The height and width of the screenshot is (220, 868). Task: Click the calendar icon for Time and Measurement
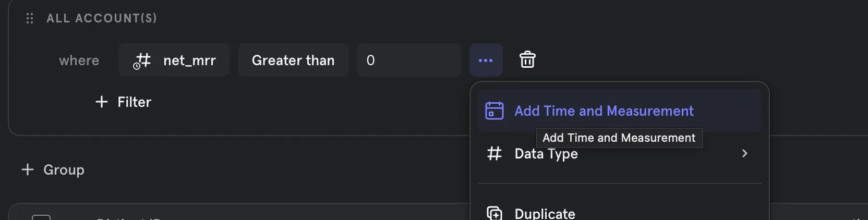pyautogui.click(x=494, y=111)
